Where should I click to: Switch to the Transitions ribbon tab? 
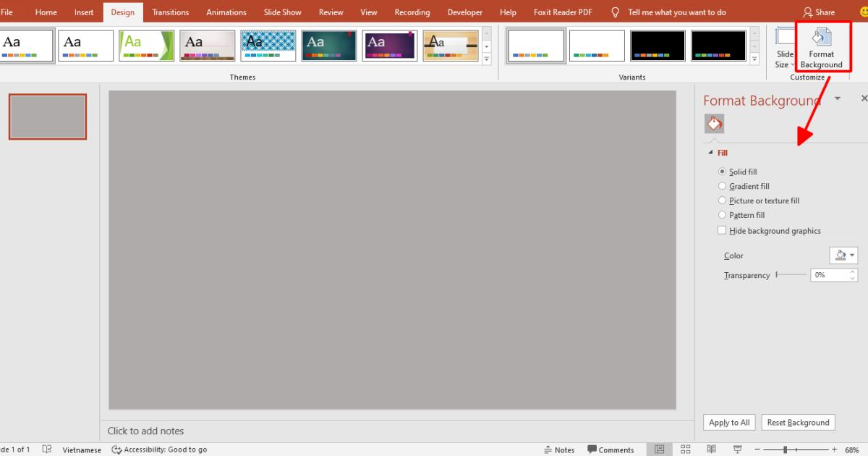(170, 12)
